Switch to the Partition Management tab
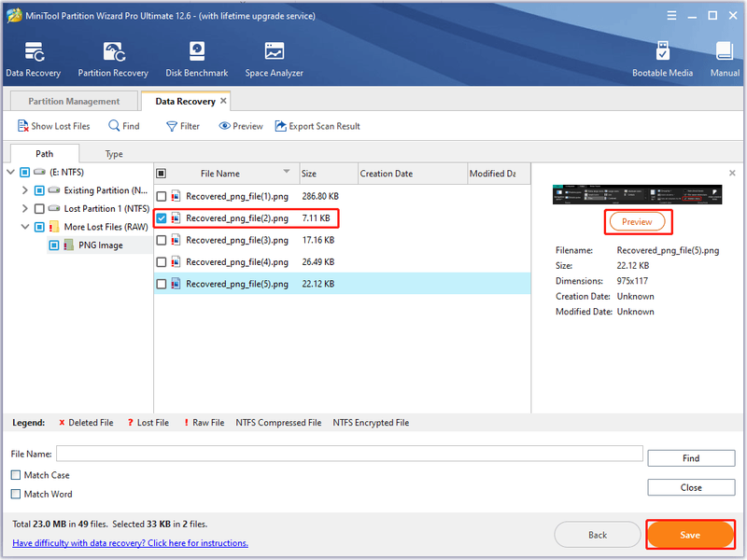 tap(74, 101)
